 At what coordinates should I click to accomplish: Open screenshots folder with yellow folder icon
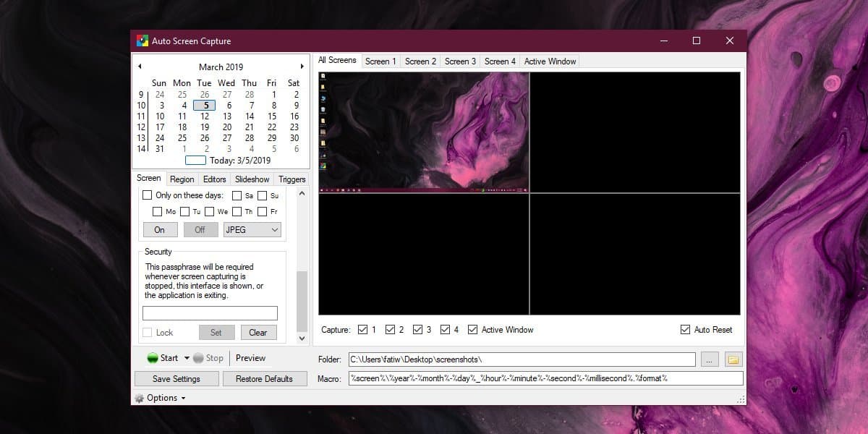pyautogui.click(x=733, y=359)
